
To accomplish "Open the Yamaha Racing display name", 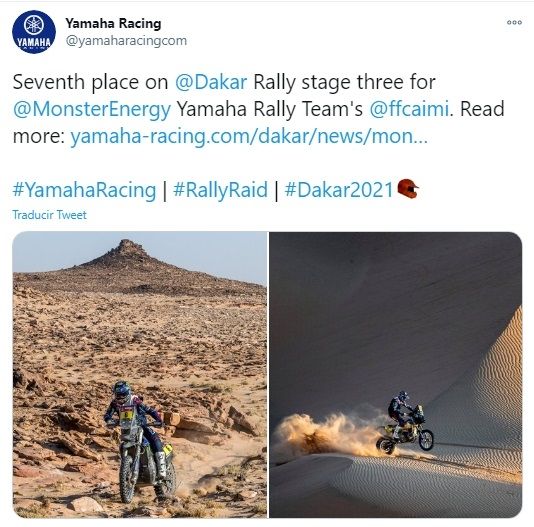I will coord(113,23).
